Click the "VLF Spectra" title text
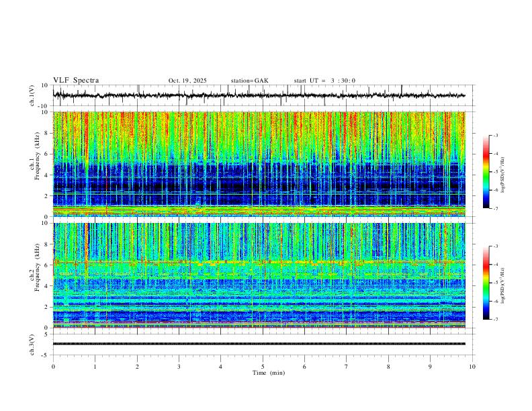The image size is (532, 411). click(x=76, y=81)
